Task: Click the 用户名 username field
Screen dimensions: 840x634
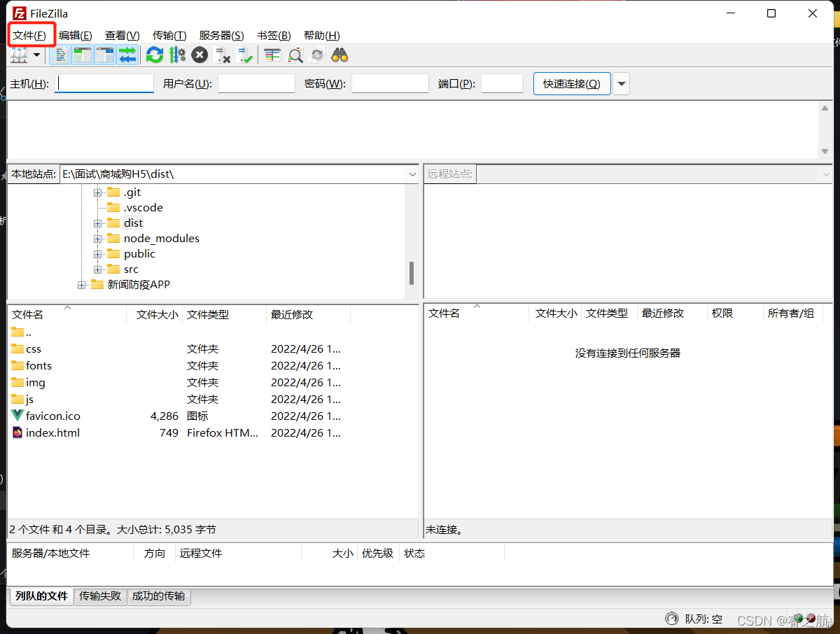Action: click(x=256, y=84)
